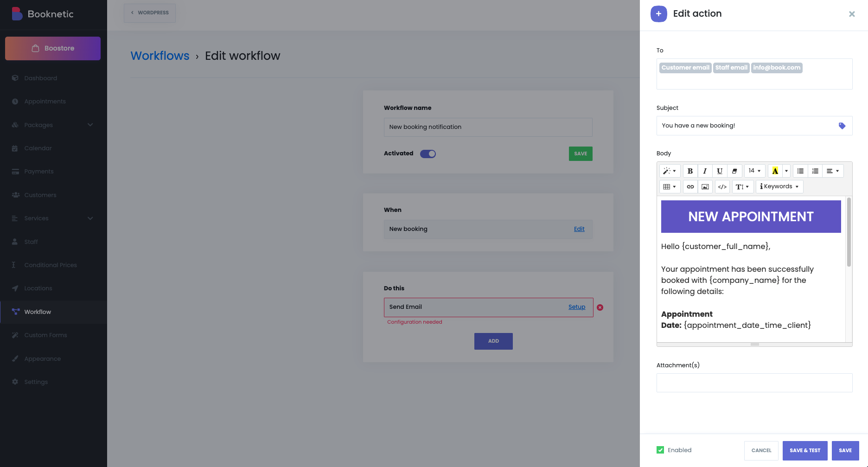This screenshot has width=868, height=467.
Task: Insert a link in the email body
Action: tap(690, 187)
